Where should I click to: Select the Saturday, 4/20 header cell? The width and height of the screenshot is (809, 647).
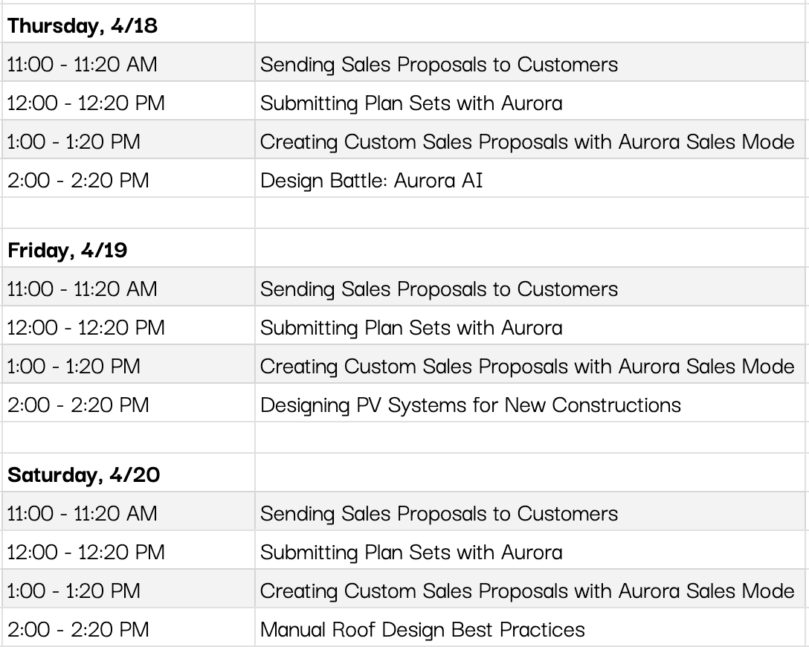tap(128, 475)
